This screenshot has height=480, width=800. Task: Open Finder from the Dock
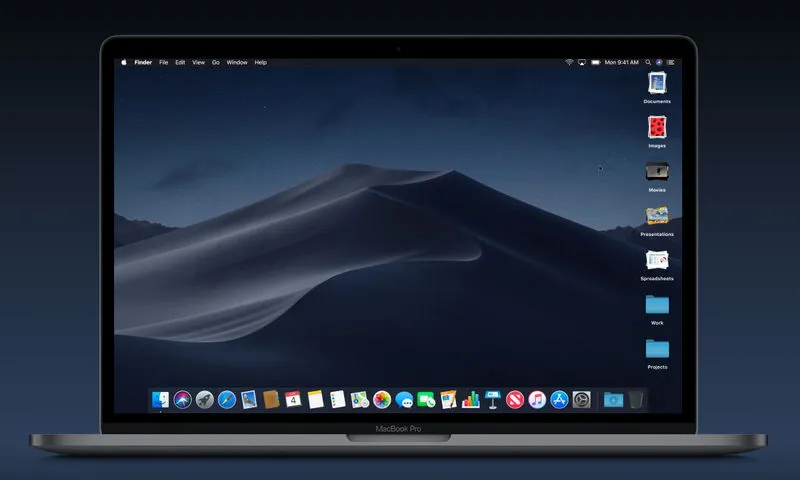160,399
